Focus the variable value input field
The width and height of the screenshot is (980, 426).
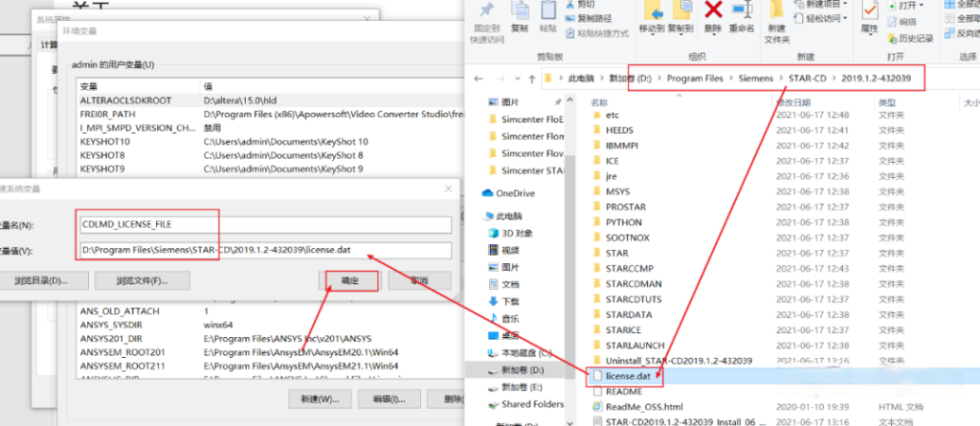pos(266,250)
